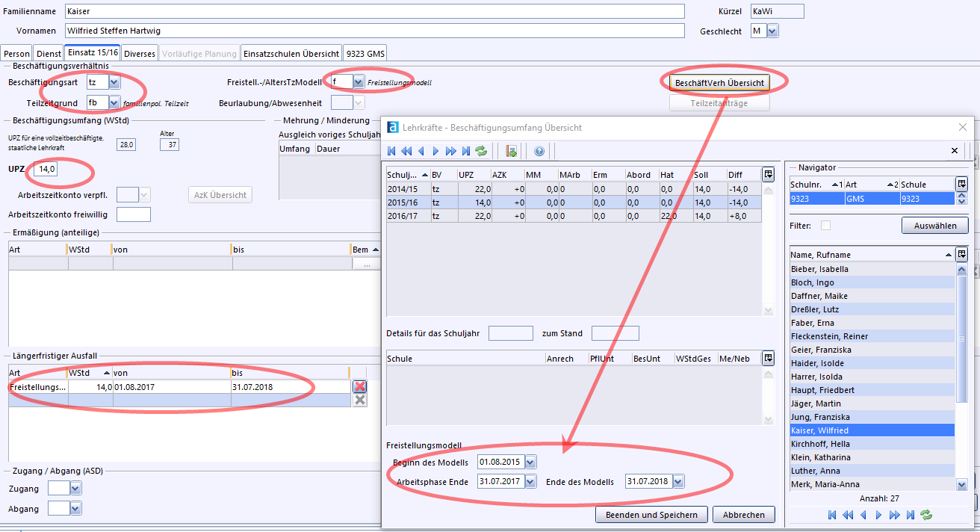Select Einsatz 15/16 tab
The height and width of the screenshot is (532, 980).
pyautogui.click(x=93, y=53)
